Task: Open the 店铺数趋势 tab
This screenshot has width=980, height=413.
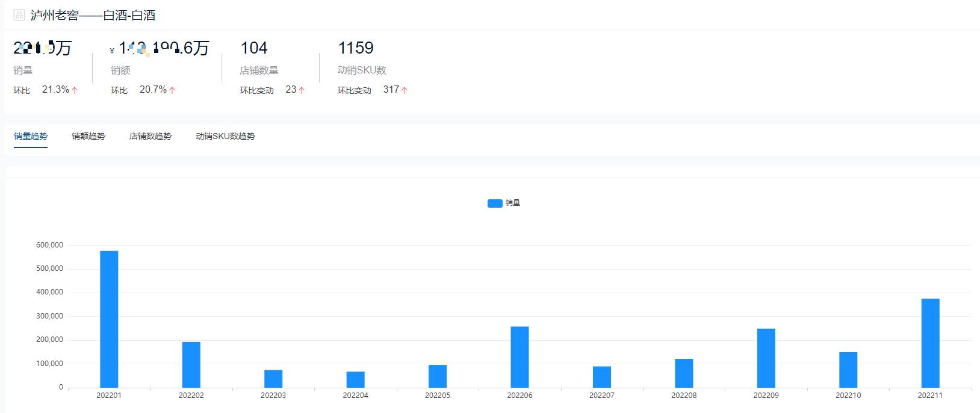Action: click(x=150, y=136)
